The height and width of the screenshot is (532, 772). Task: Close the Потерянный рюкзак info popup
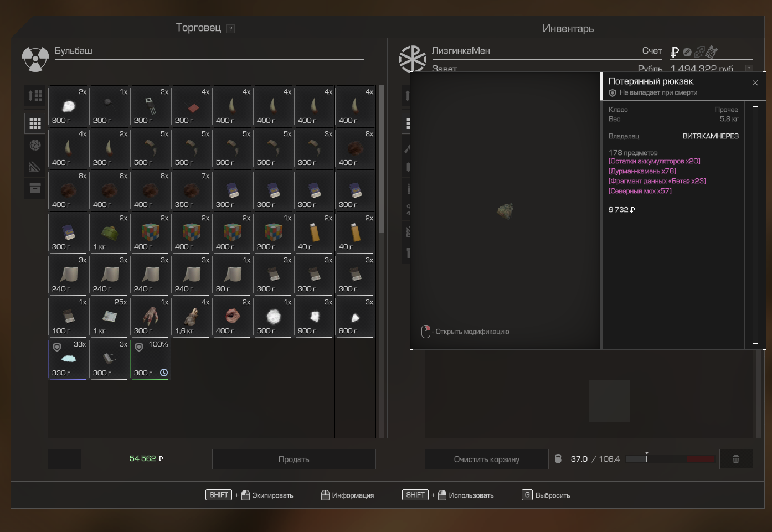click(x=755, y=83)
